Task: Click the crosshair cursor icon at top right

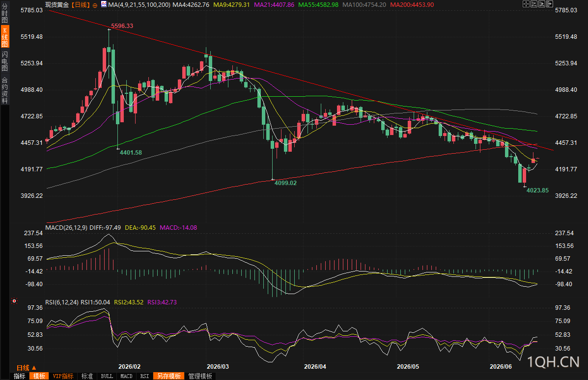Action: click(526, 4)
